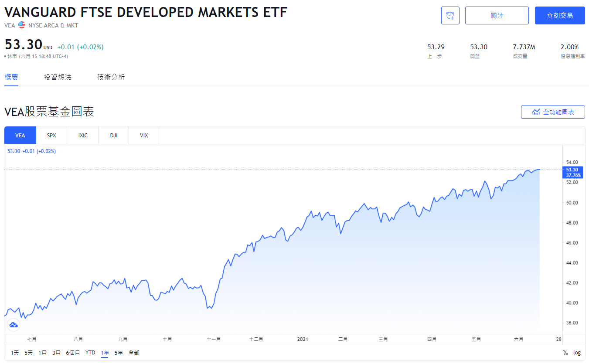Set chart range to 5天
This screenshot has width=589, height=364.
(x=28, y=353)
